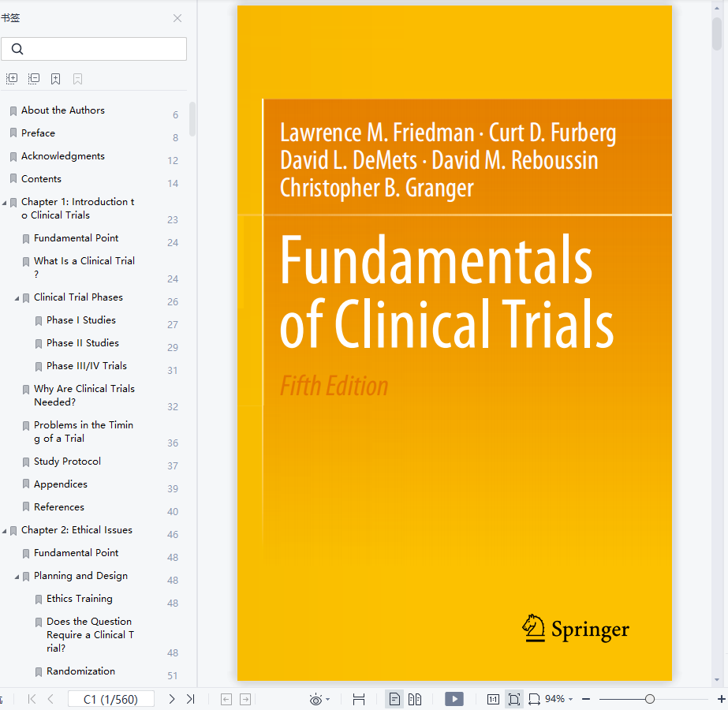Go to the next page
Screen dimensions: 728x710
172,699
